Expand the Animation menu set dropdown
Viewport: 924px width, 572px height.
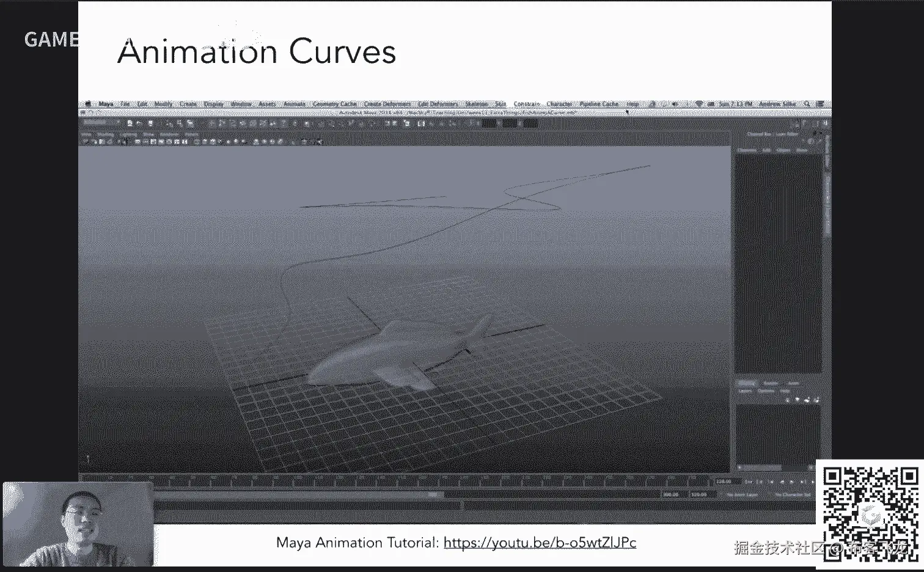click(x=101, y=123)
